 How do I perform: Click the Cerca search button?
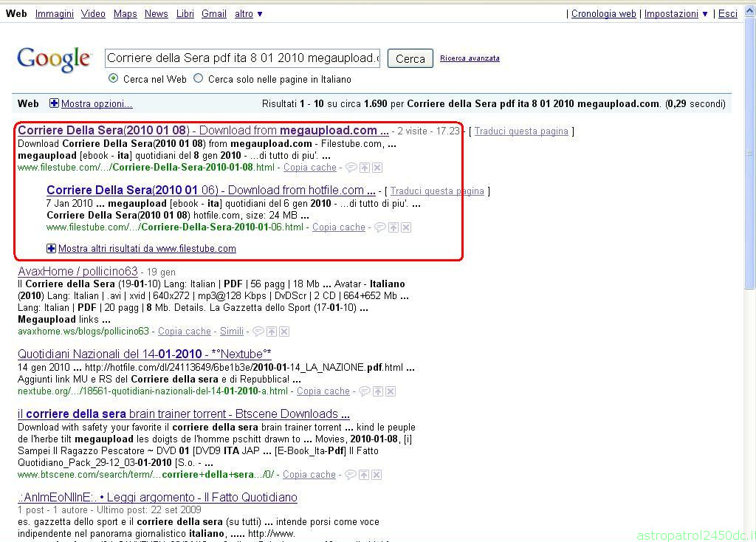pos(410,59)
